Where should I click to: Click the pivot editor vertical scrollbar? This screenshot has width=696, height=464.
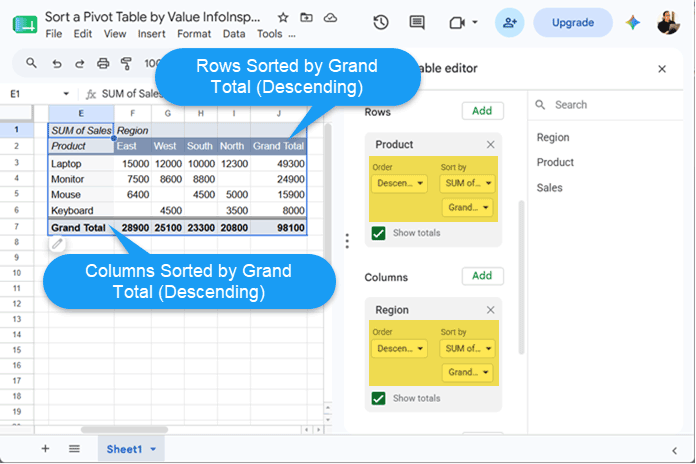tap(521, 277)
